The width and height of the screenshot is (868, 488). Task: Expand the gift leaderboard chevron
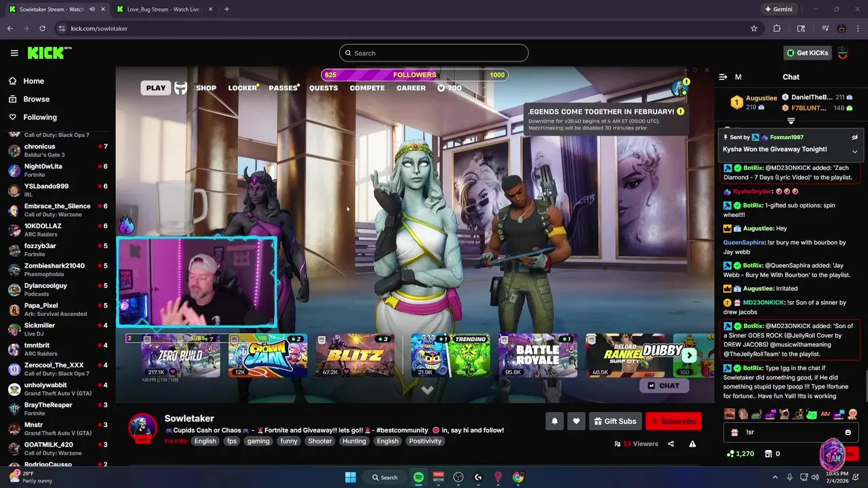click(791, 121)
